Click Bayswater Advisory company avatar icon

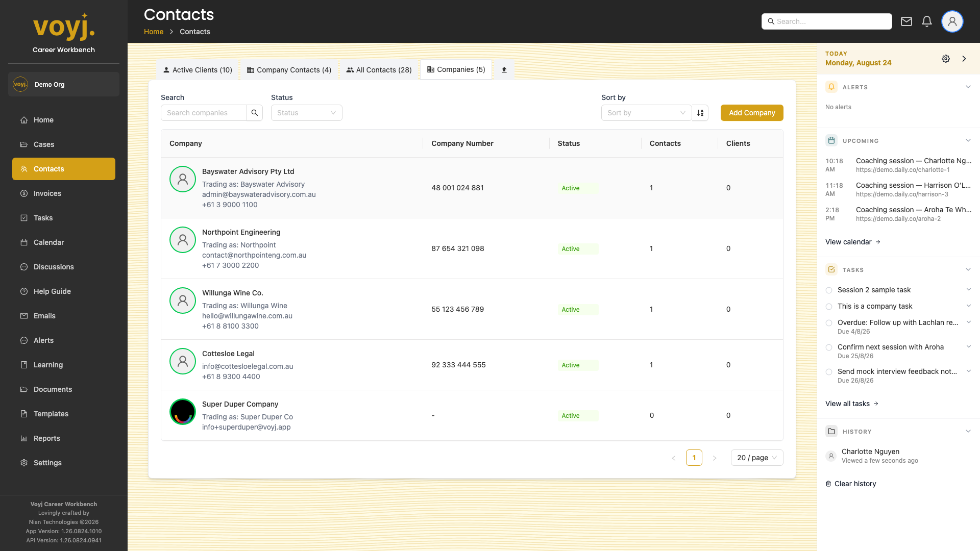tap(183, 179)
